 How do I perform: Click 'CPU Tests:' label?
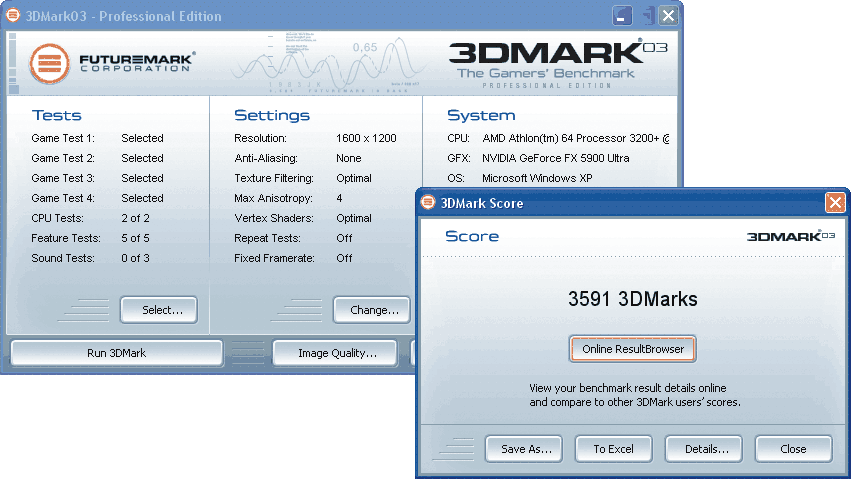tap(58, 218)
